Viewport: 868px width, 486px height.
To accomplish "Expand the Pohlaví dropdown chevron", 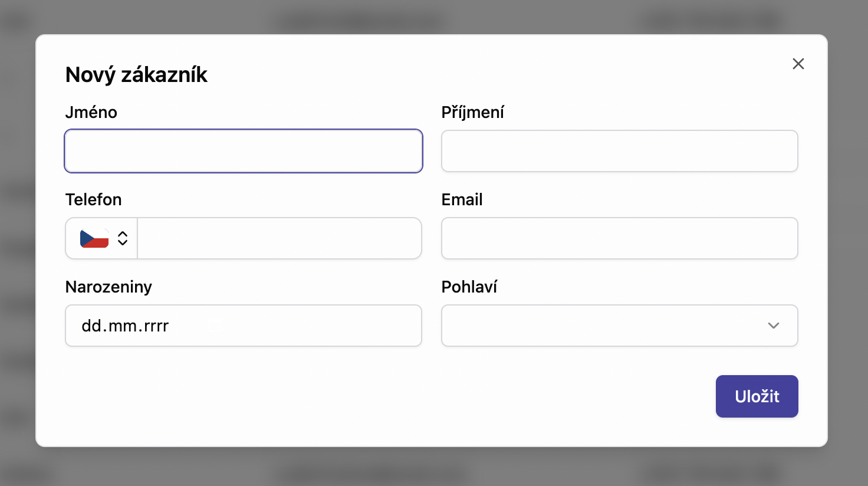I will 774,326.
